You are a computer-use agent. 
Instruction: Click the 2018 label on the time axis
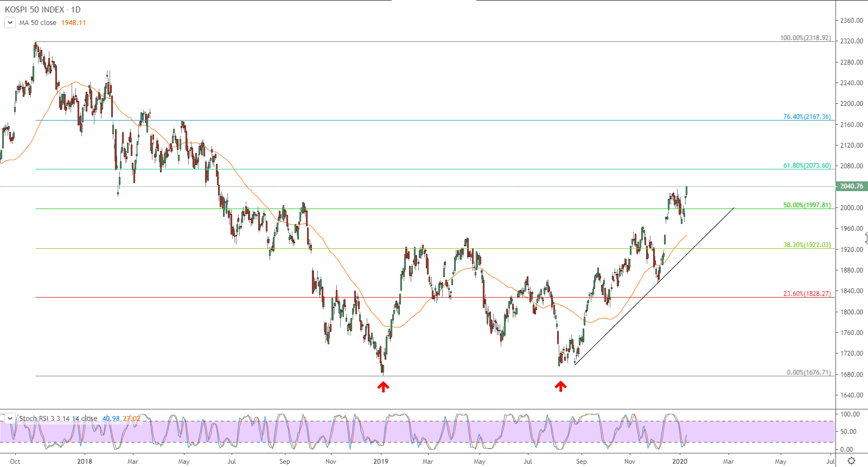[85, 462]
